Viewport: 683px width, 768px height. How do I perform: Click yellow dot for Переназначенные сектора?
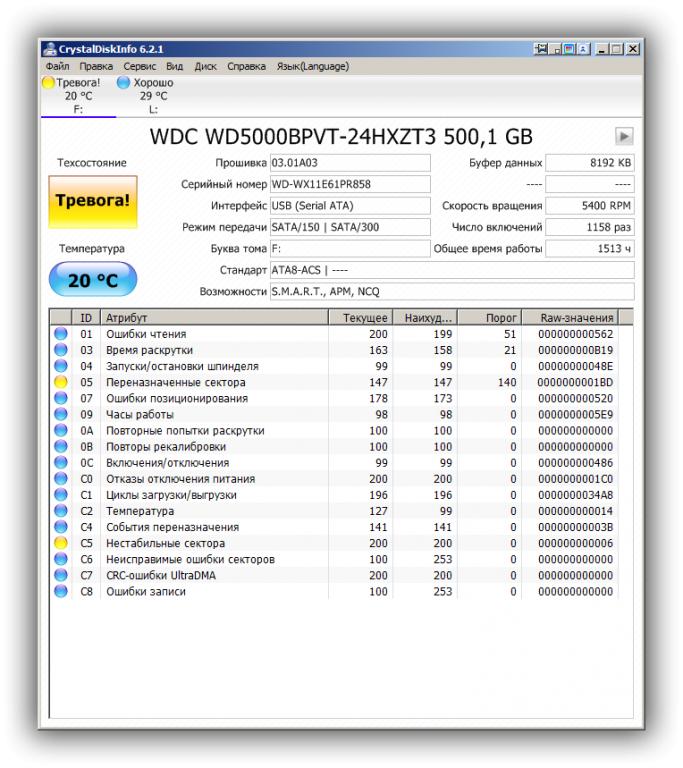point(61,382)
